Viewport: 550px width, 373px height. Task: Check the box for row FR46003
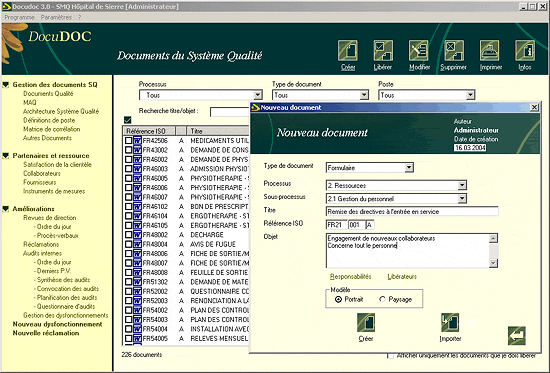coord(128,169)
